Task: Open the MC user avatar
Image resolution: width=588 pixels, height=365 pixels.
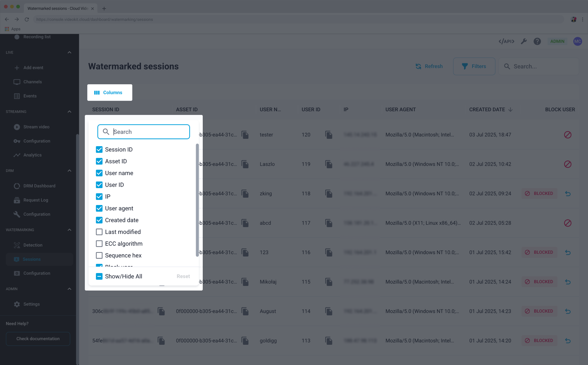Action: (577, 41)
